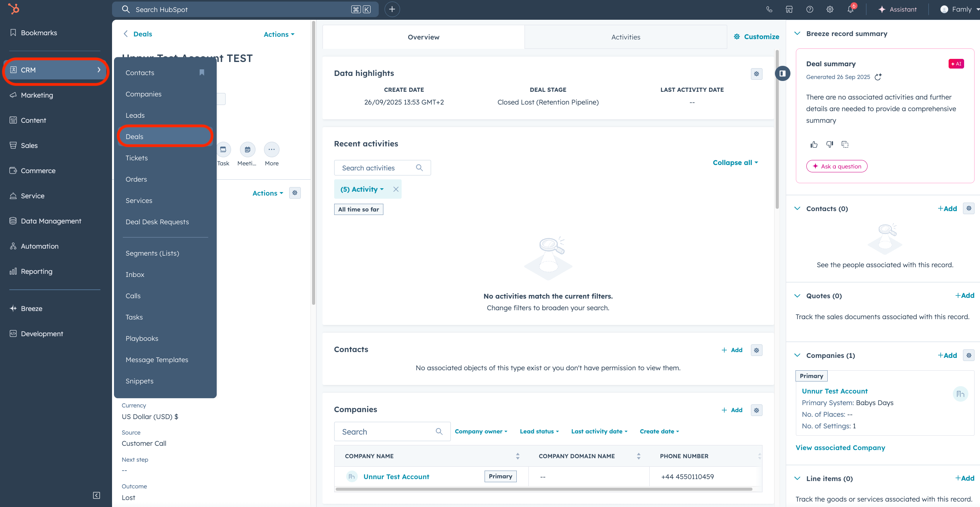This screenshot has height=507, width=980.
Task: Open the Company owner filter dropdown
Action: 481,431
